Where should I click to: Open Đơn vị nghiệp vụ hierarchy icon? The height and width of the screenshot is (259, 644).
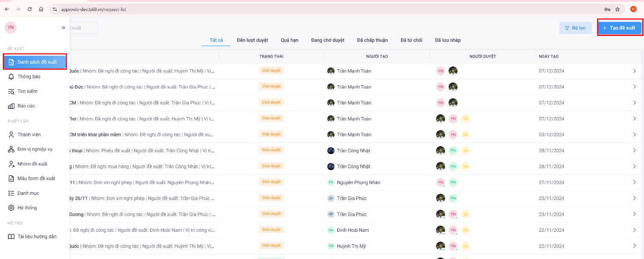click(11, 149)
